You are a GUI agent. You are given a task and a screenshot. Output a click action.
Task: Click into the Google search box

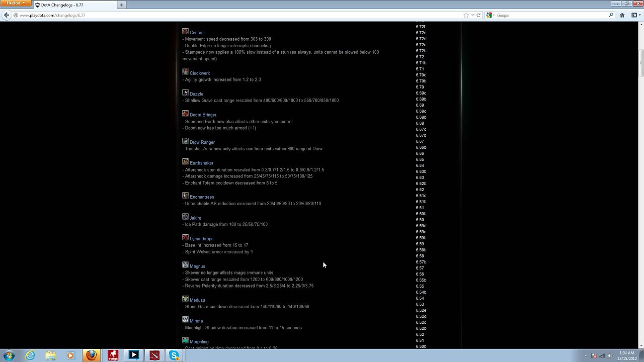click(x=551, y=15)
